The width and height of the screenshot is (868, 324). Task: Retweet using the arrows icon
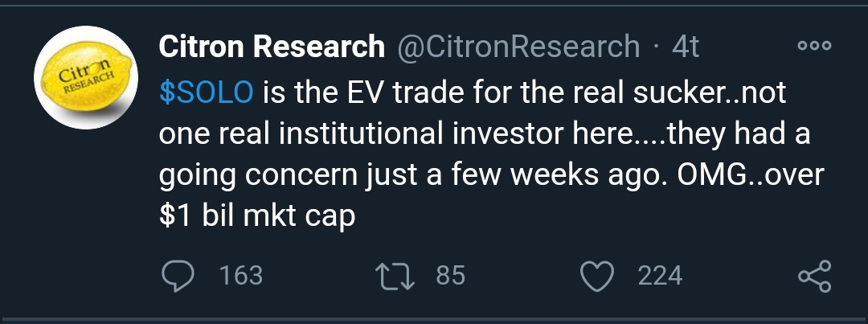(395, 276)
